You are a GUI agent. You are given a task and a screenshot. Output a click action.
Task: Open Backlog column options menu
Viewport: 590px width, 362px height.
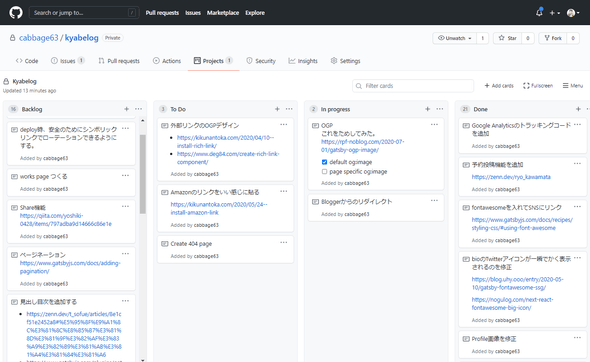point(138,109)
